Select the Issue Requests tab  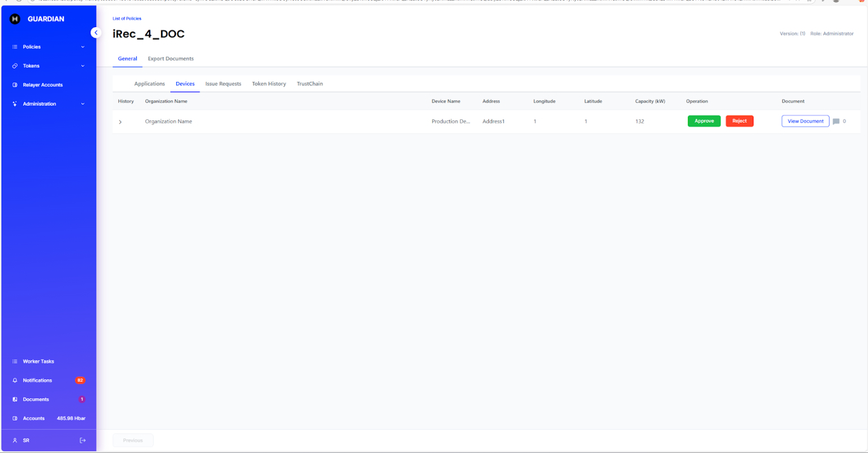click(x=223, y=84)
